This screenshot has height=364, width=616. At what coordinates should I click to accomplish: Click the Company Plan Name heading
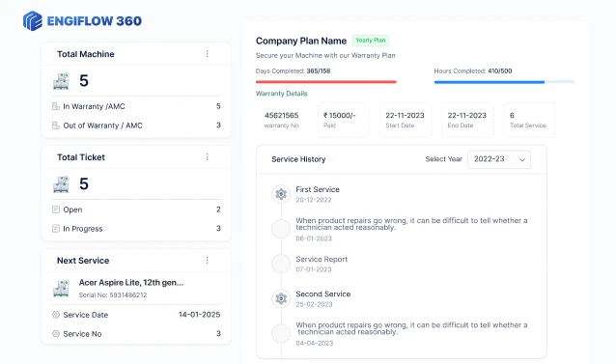click(x=301, y=41)
